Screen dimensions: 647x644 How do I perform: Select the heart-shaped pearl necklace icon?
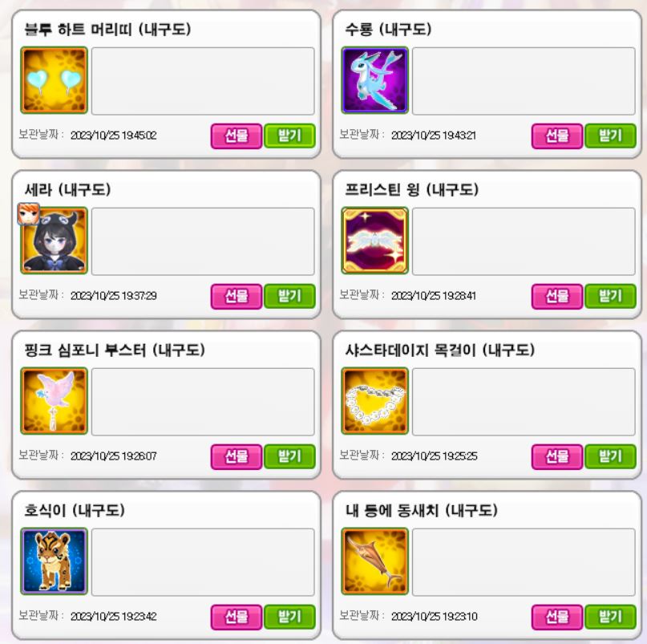point(374,401)
